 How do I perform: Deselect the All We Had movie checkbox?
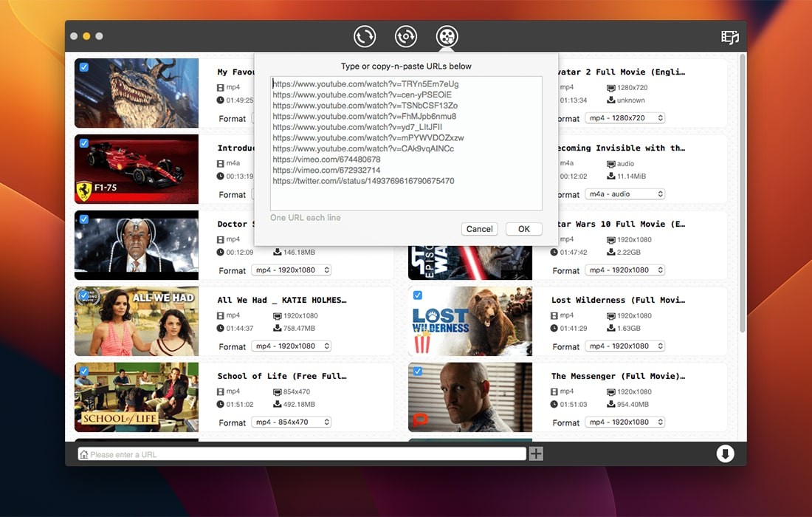point(84,294)
